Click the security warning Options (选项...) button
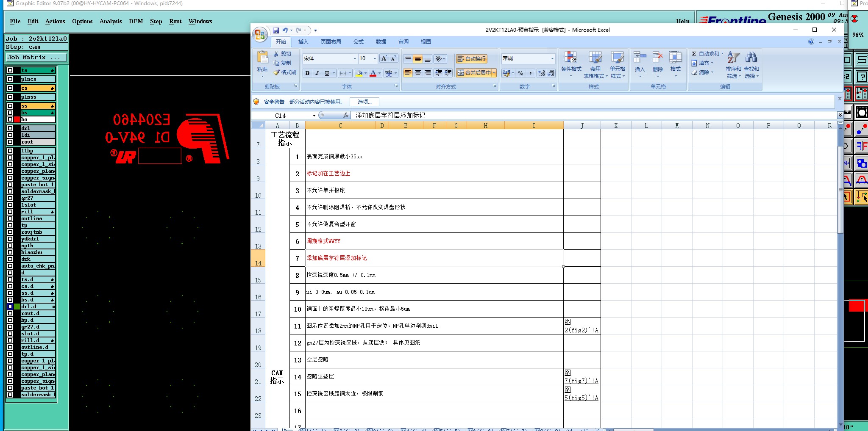Viewport: 868px width, 431px height. click(364, 102)
